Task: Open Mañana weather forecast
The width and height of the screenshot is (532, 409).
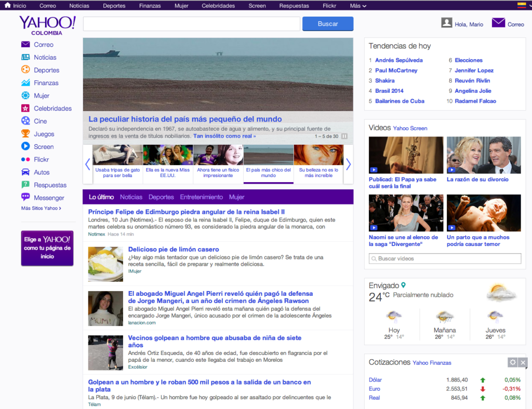Action: coord(445,324)
